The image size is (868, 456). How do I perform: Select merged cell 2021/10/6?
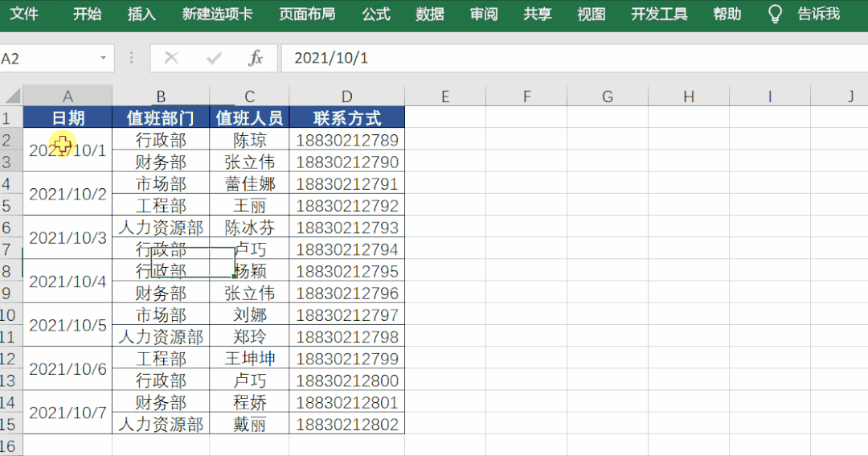click(x=68, y=369)
